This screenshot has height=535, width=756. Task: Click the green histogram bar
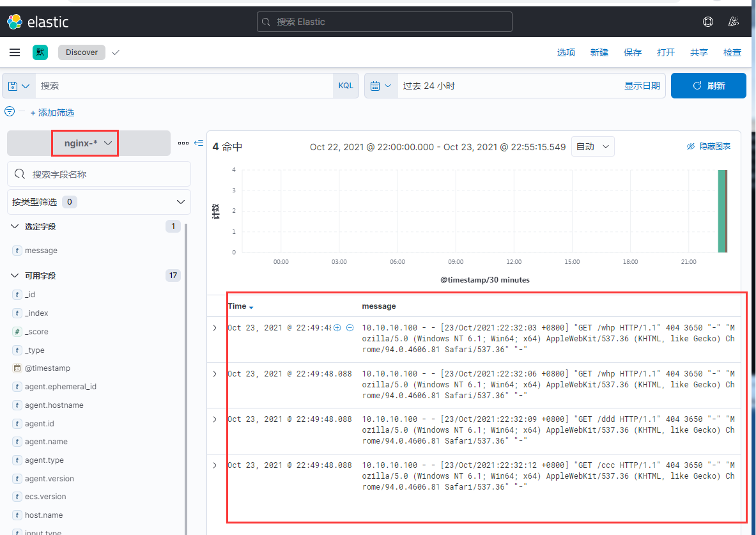tap(721, 211)
